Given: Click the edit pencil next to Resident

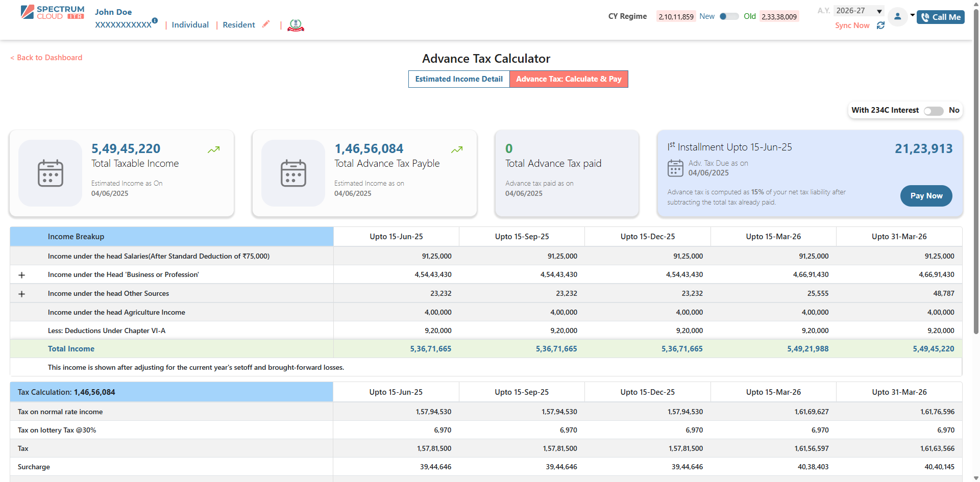Looking at the screenshot, I should click(266, 24).
